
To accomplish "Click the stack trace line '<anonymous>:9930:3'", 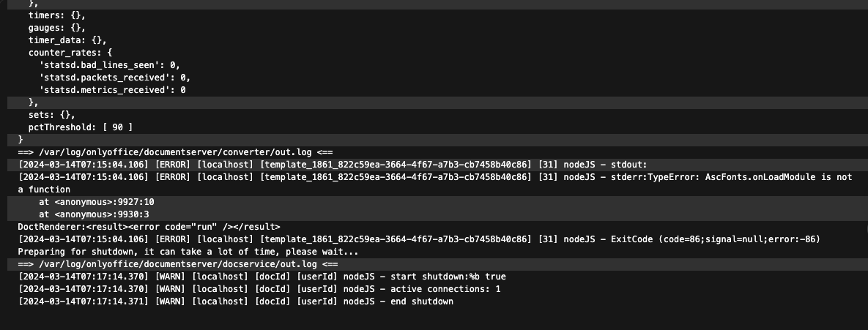I will coord(94,214).
